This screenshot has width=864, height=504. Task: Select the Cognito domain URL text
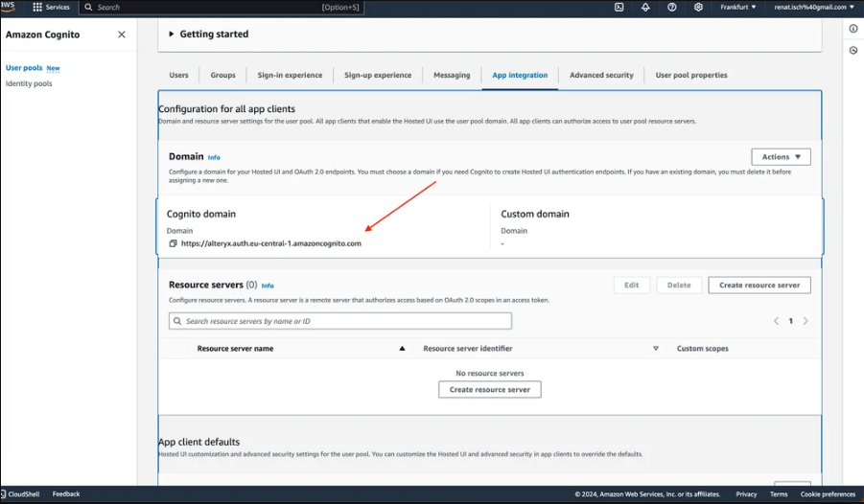click(271, 243)
